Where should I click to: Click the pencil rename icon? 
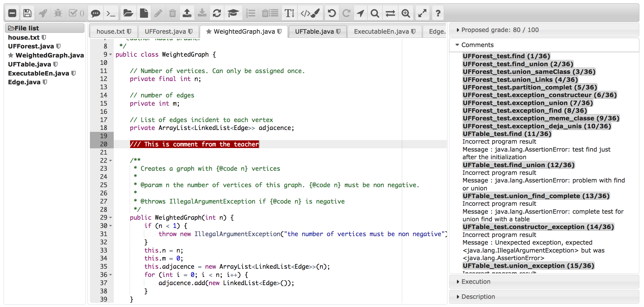[x=158, y=13]
